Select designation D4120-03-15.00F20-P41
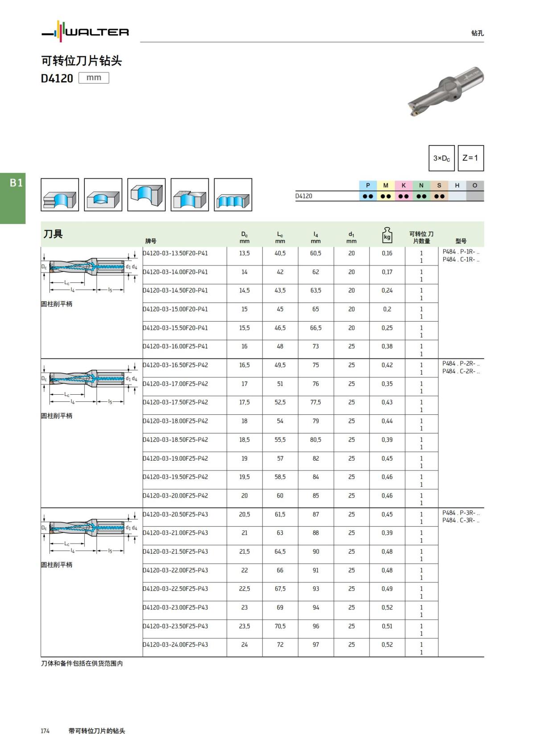The image size is (535, 756). coord(175,309)
